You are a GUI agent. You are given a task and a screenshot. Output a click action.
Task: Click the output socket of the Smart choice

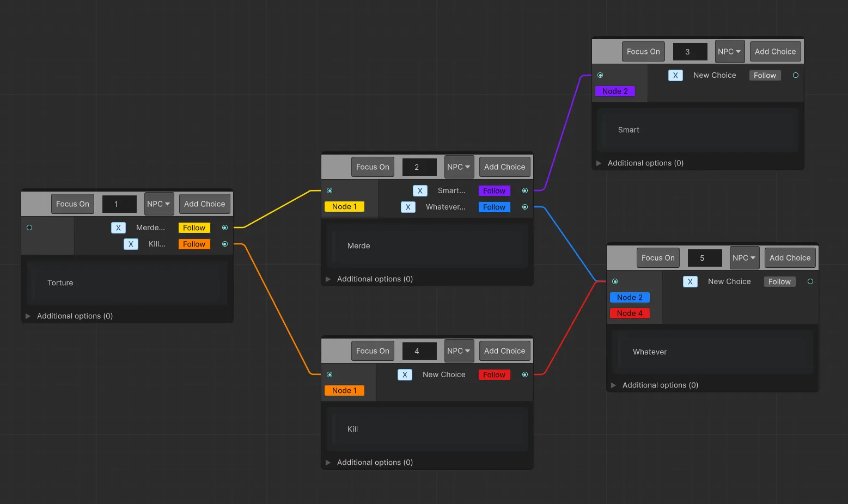point(524,190)
